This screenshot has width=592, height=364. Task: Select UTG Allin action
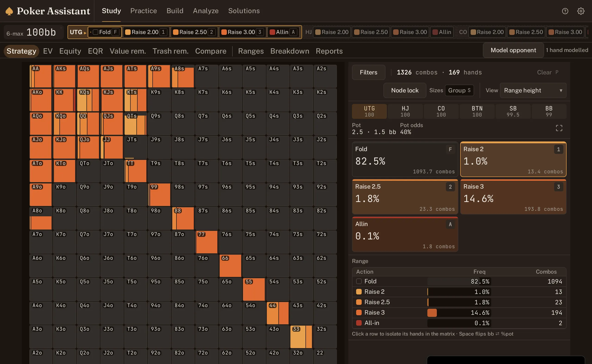[284, 32]
